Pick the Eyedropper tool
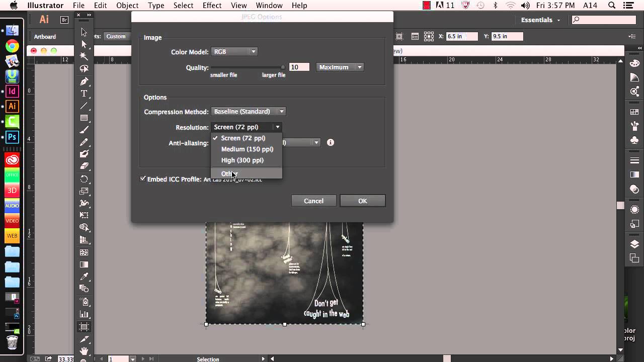The image size is (644, 362). (x=84, y=277)
